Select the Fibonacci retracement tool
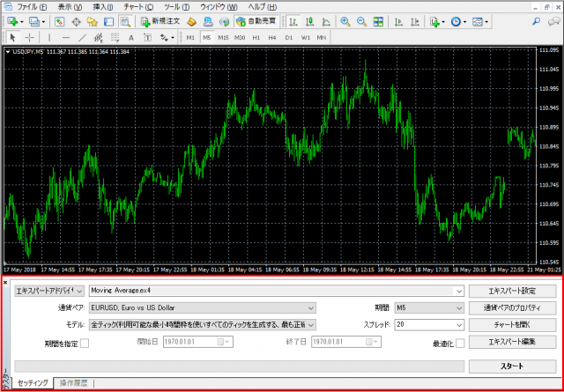Viewport: 564px width, 392px height. [x=115, y=37]
